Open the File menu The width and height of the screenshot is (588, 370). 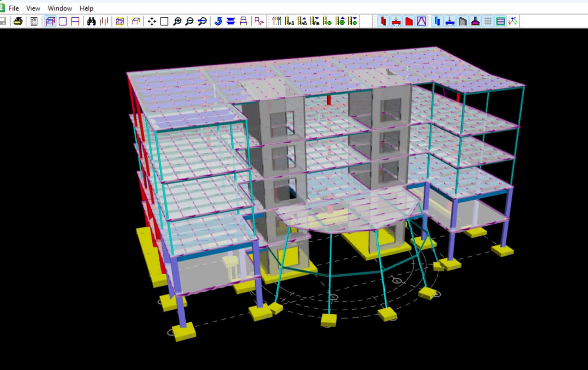[14, 8]
